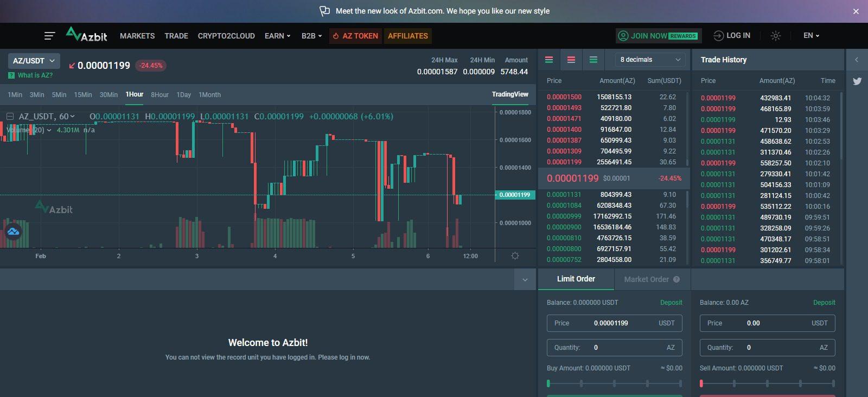
Task: Go to MARKETS page
Action: (137, 36)
